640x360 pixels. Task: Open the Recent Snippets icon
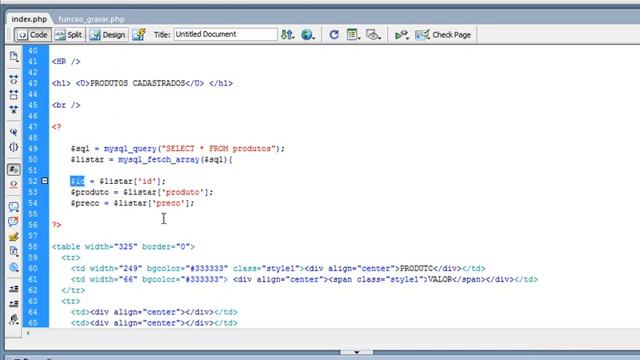coord(13,252)
